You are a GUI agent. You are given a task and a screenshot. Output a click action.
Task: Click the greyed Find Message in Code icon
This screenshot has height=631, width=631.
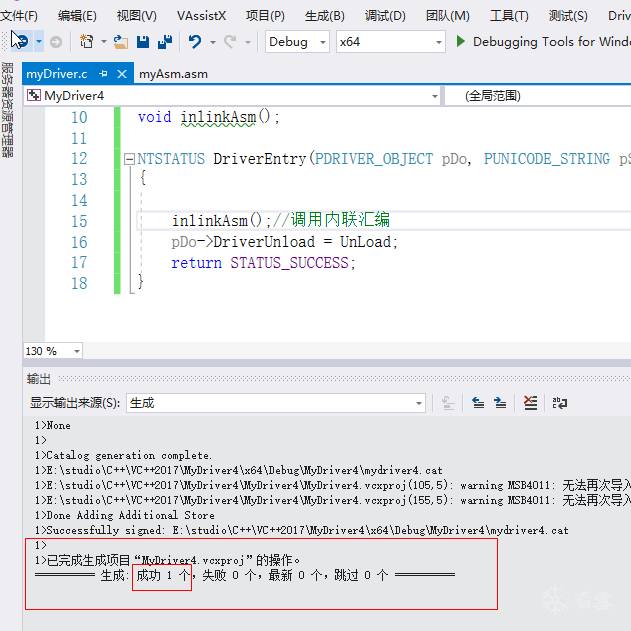pos(448,403)
